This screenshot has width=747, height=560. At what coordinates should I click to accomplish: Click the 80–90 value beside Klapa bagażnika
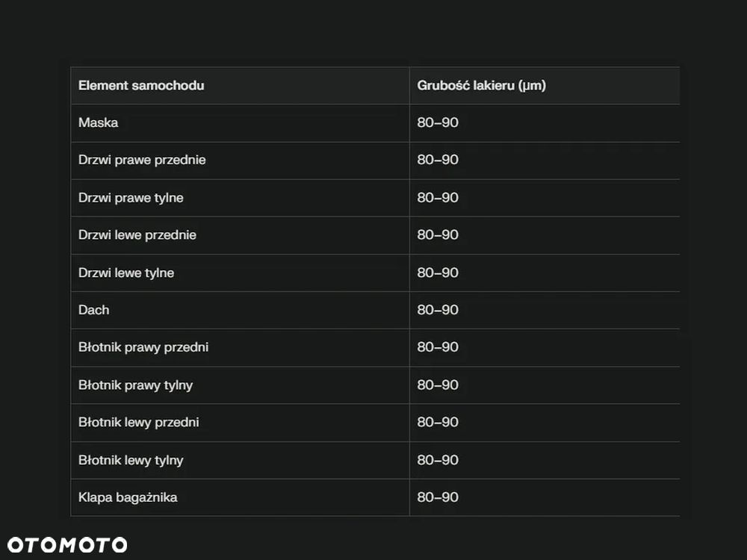pyautogui.click(x=438, y=497)
